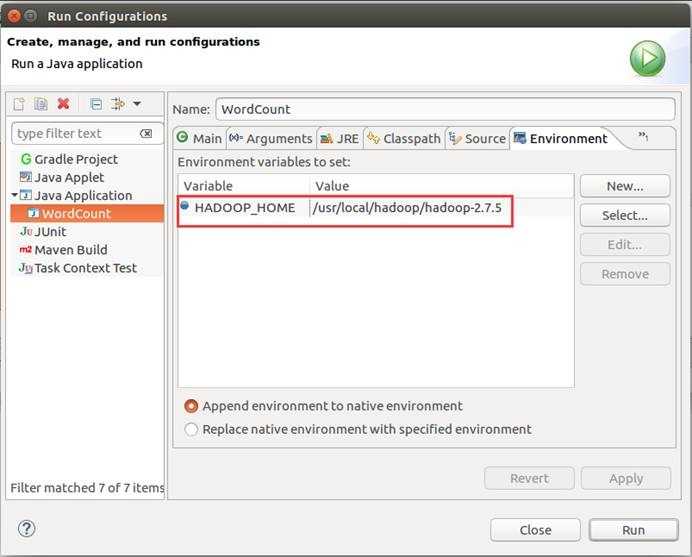Click the Variable column header

244,186
